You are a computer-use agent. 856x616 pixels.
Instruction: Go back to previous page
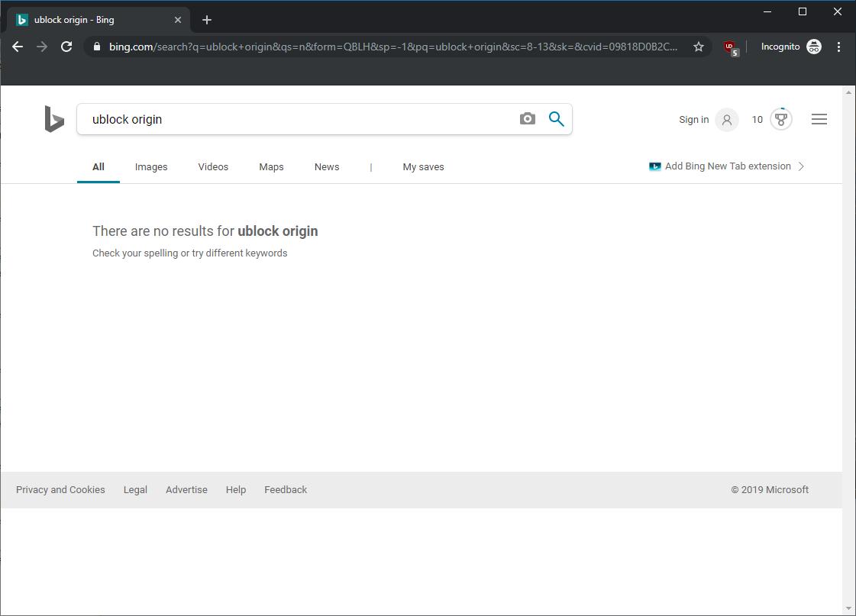(x=18, y=47)
